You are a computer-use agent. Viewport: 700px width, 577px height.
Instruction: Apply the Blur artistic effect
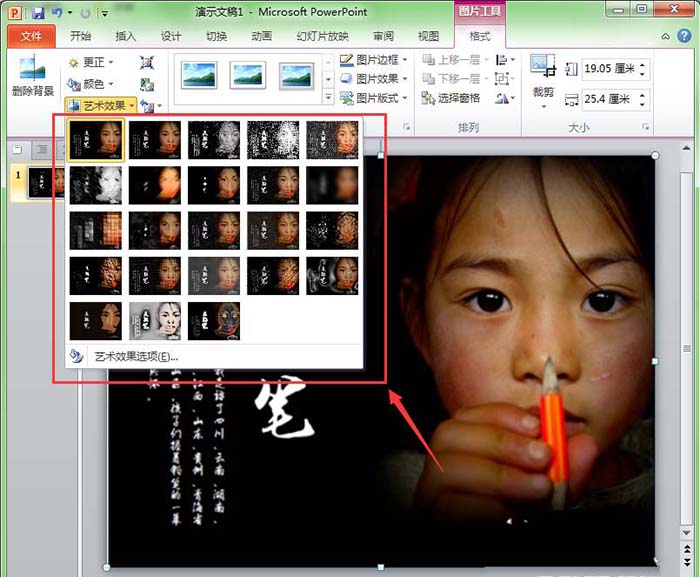point(332,185)
